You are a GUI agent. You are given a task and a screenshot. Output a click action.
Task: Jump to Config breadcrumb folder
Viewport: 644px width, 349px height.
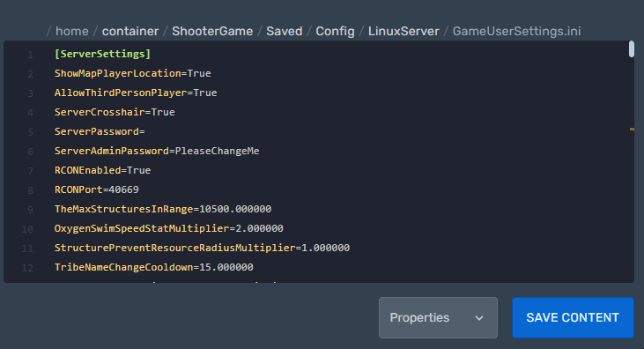(335, 31)
